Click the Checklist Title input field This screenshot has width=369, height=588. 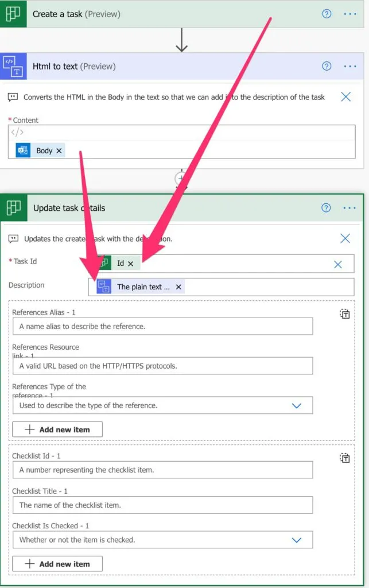point(162,505)
